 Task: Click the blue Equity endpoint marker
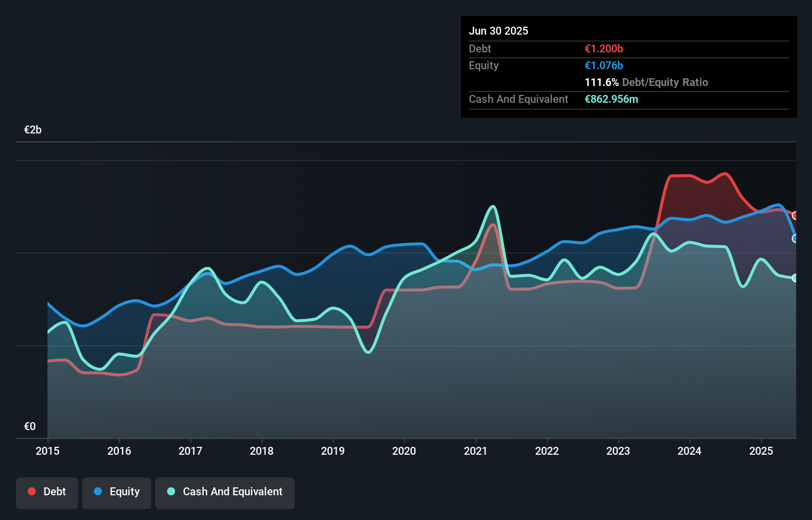click(x=795, y=239)
